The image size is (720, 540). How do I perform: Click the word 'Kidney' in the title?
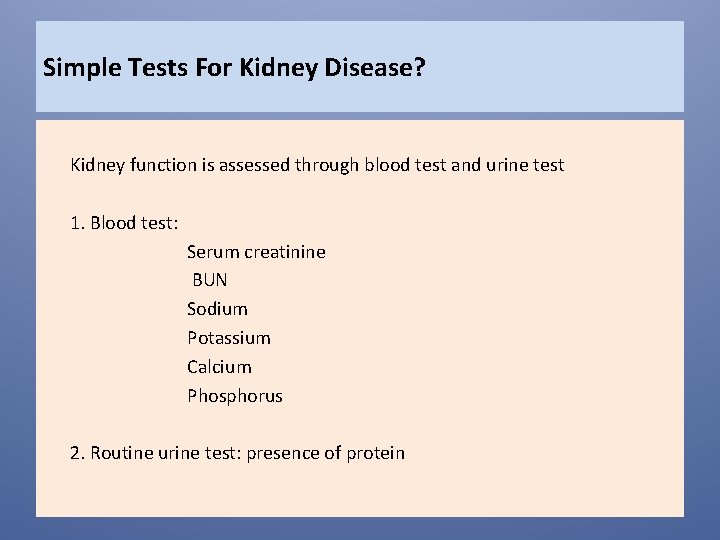(278, 68)
